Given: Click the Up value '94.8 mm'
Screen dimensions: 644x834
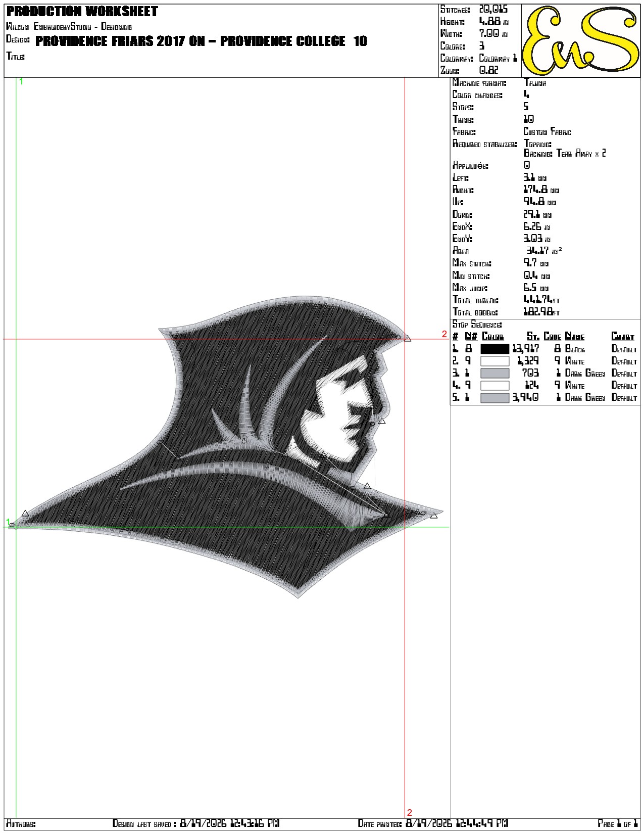Looking at the screenshot, I should (539, 202).
